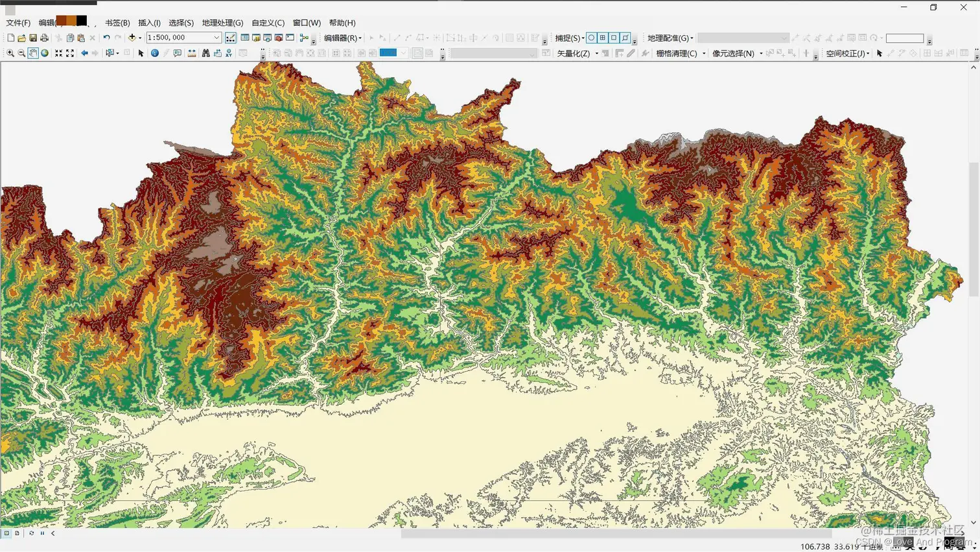Open the map scale 1:500,000 dropdown
The height and width of the screenshot is (552, 980).
click(216, 38)
